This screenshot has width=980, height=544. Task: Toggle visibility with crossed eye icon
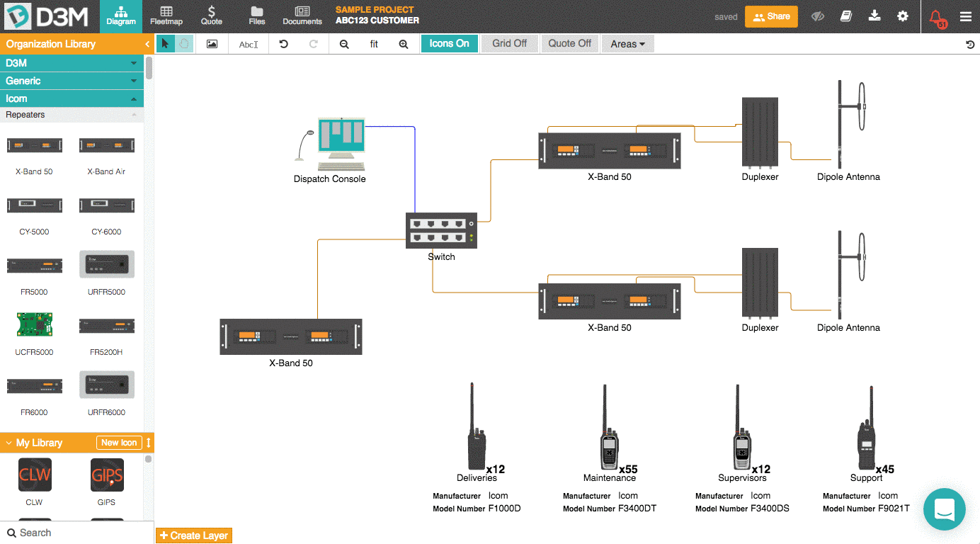pyautogui.click(x=818, y=16)
